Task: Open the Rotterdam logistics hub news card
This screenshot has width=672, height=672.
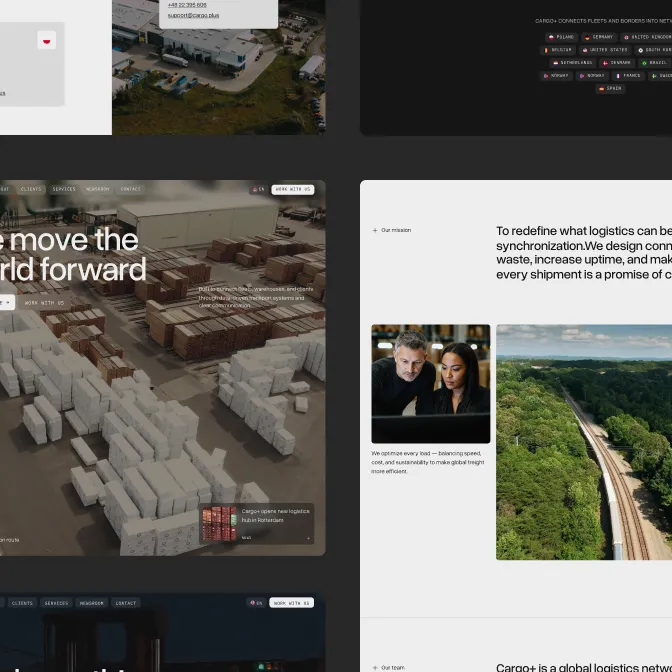Action: [x=256, y=524]
